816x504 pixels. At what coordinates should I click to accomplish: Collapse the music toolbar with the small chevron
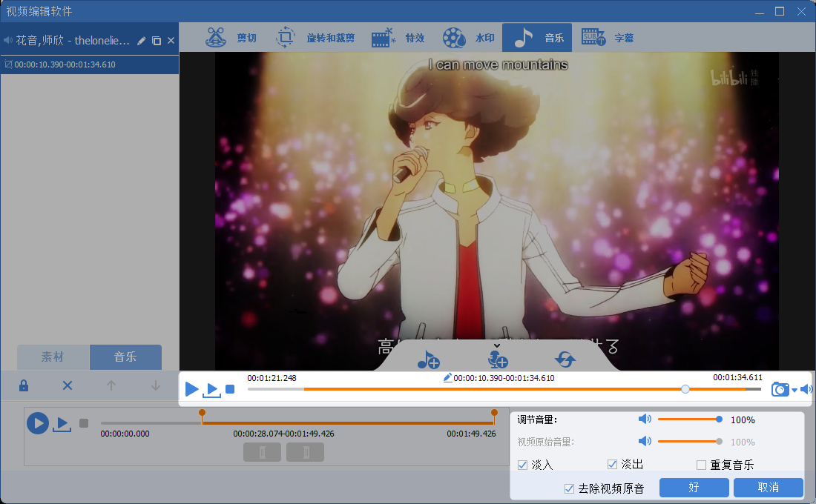[x=497, y=345]
